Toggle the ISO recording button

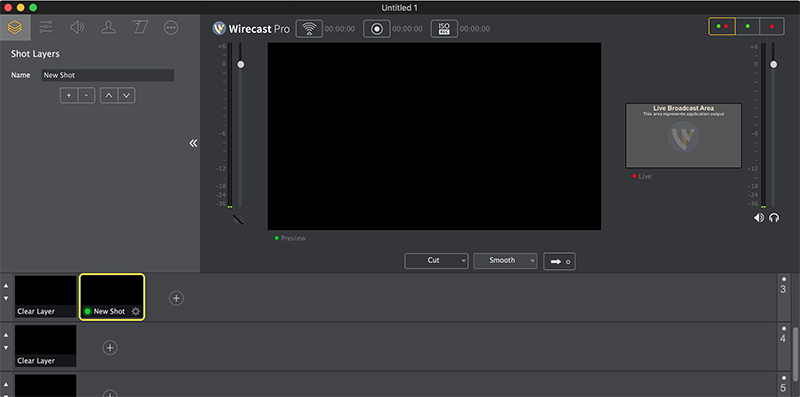444,29
